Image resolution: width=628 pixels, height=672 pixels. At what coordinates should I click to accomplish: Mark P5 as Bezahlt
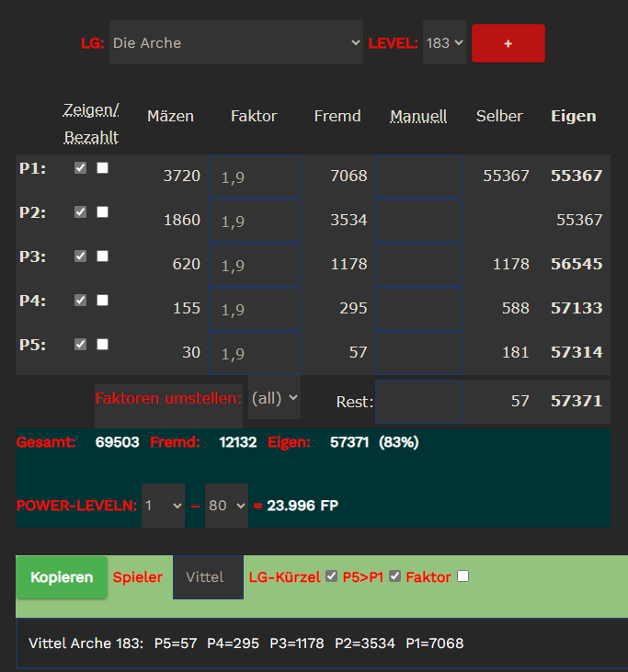tap(102, 345)
